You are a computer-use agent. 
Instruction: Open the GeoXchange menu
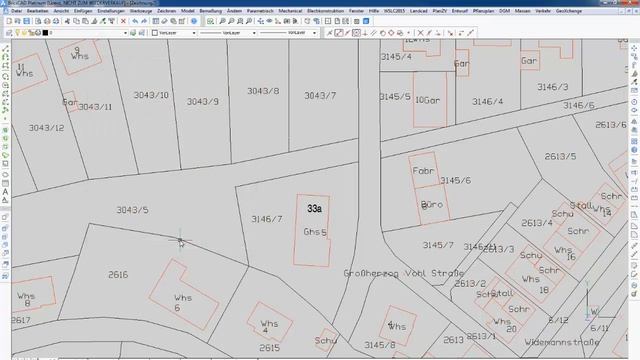[569, 11]
